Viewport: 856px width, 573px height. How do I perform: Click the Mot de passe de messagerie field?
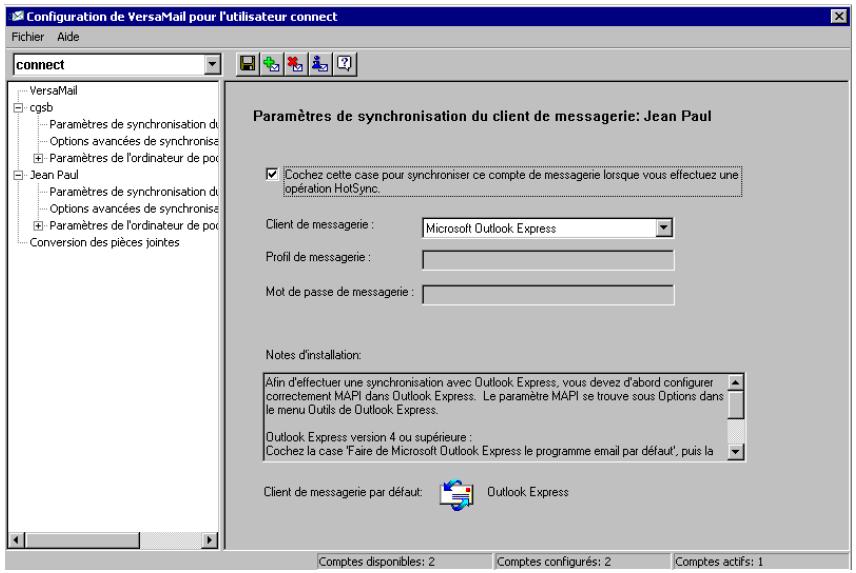click(x=548, y=295)
